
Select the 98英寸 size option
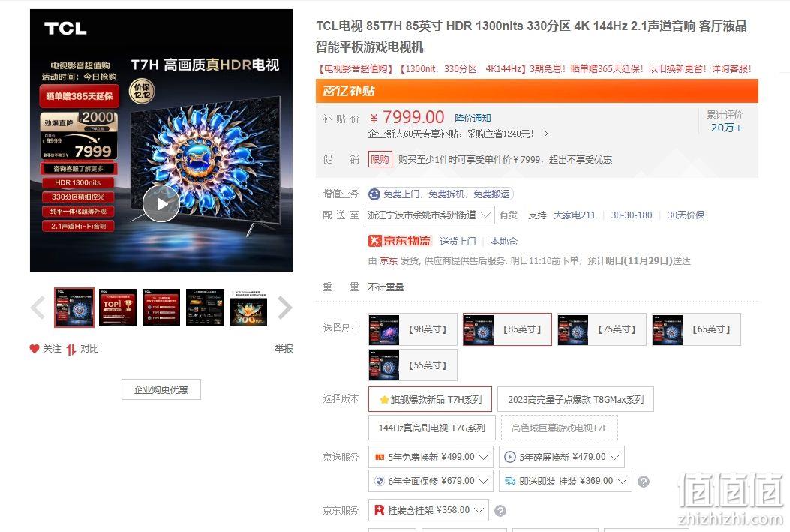click(x=413, y=329)
